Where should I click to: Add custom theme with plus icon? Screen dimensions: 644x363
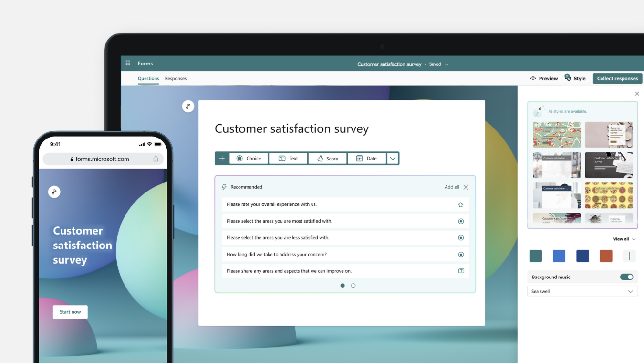click(630, 256)
